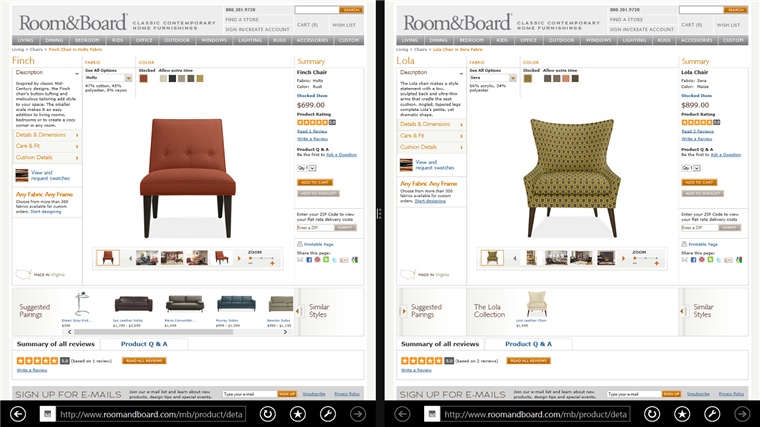Click the ZIP code field on the Finch page
Screen dimensions: 760x427
(315, 228)
